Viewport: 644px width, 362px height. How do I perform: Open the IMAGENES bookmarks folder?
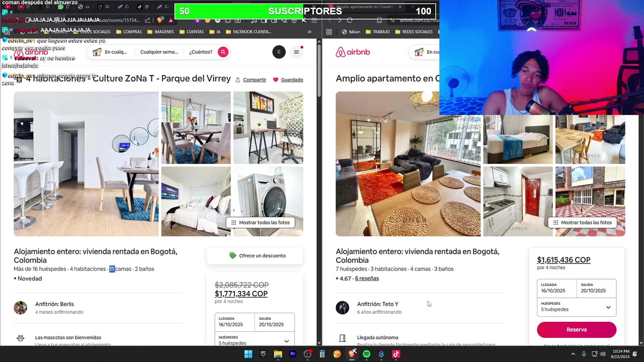160,32
